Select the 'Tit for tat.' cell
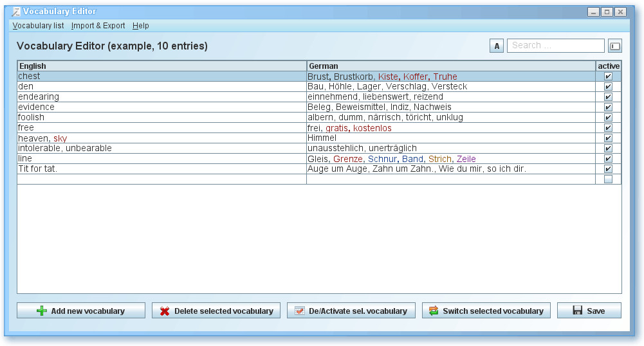 click(x=162, y=168)
